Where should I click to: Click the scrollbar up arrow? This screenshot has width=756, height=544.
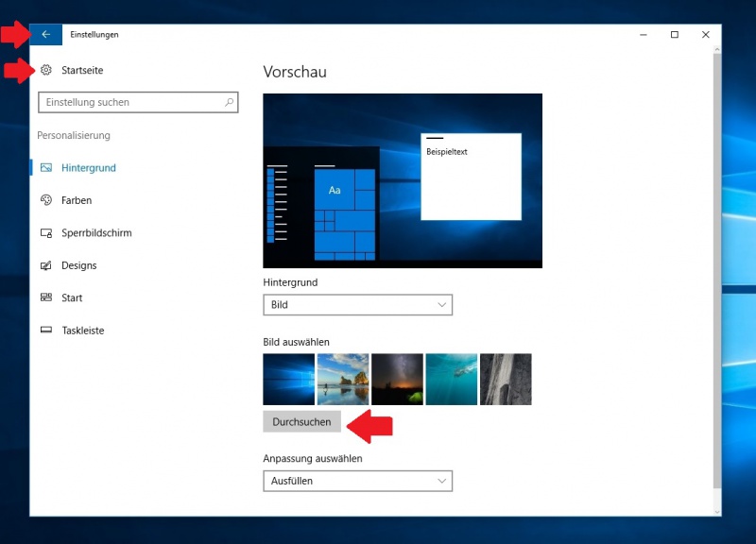click(717, 49)
